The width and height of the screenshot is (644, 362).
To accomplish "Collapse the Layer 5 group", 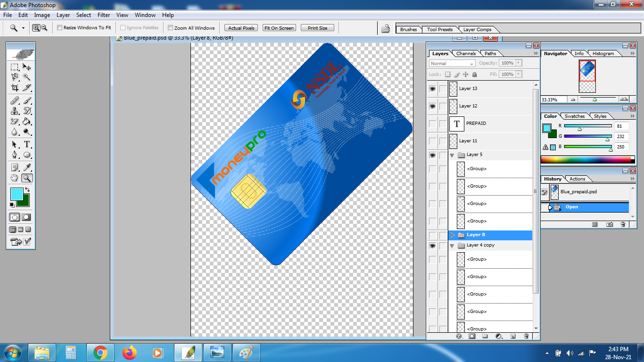I will pyautogui.click(x=452, y=155).
